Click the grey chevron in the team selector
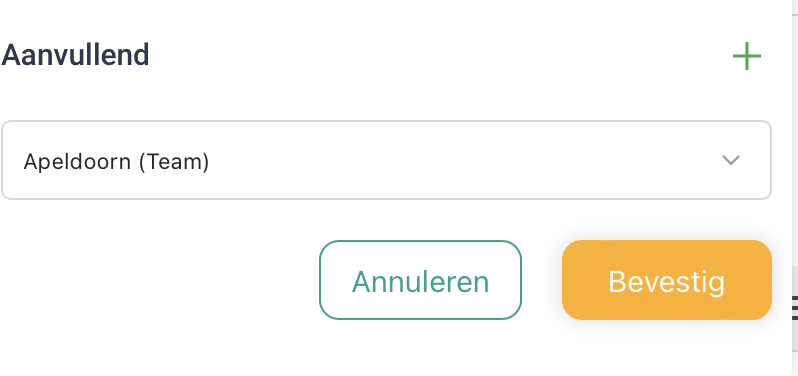The image size is (798, 376). pyautogui.click(x=731, y=160)
